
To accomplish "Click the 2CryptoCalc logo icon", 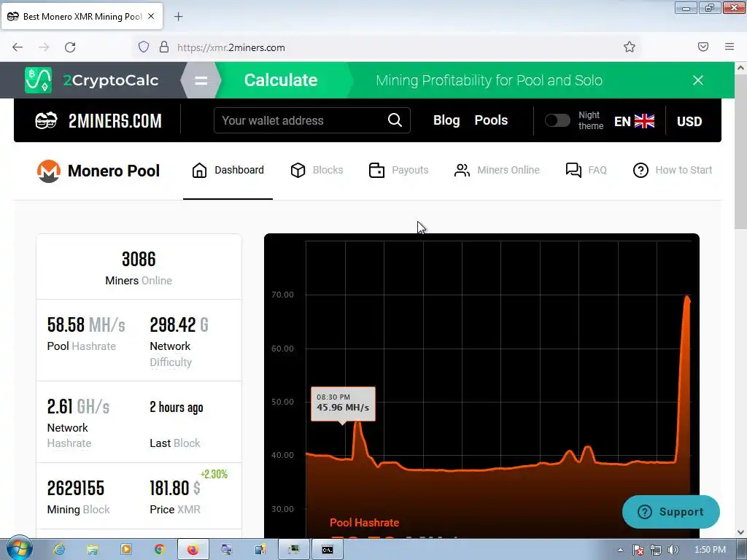I will click(x=38, y=80).
